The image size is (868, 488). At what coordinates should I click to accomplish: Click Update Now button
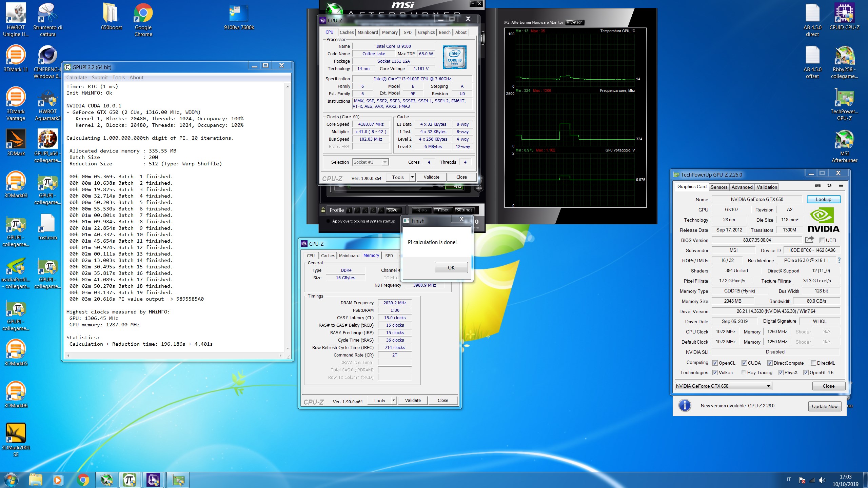(x=824, y=406)
